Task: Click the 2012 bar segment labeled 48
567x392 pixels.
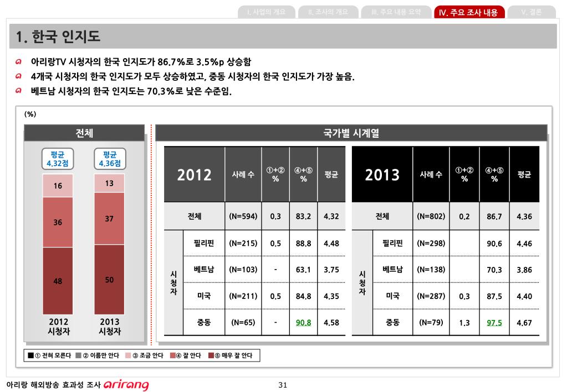Action: (x=58, y=281)
